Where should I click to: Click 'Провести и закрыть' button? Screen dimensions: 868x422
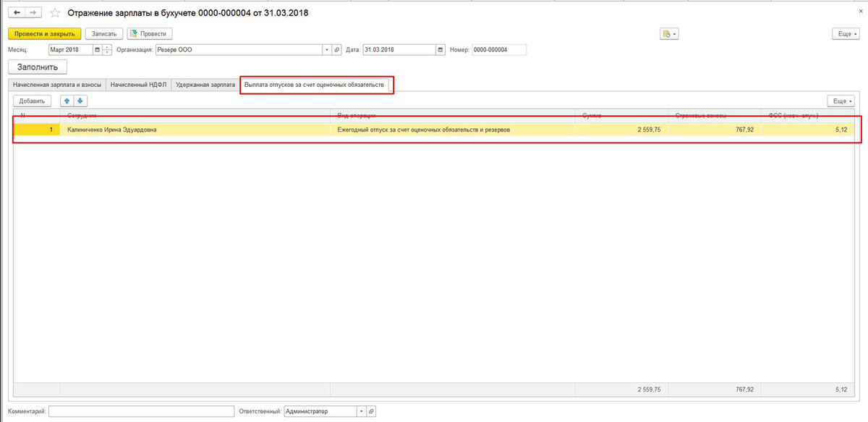coord(44,33)
